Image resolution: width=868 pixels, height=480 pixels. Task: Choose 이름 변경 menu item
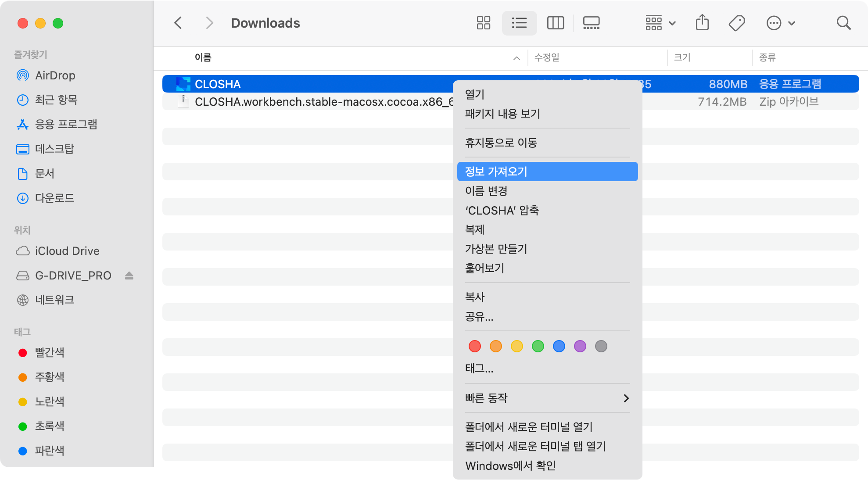(547, 191)
